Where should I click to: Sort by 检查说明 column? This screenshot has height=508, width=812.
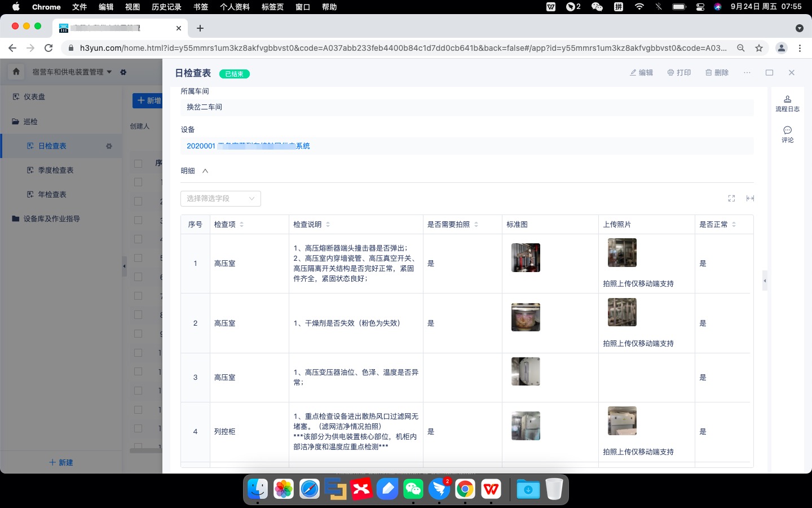click(x=328, y=225)
